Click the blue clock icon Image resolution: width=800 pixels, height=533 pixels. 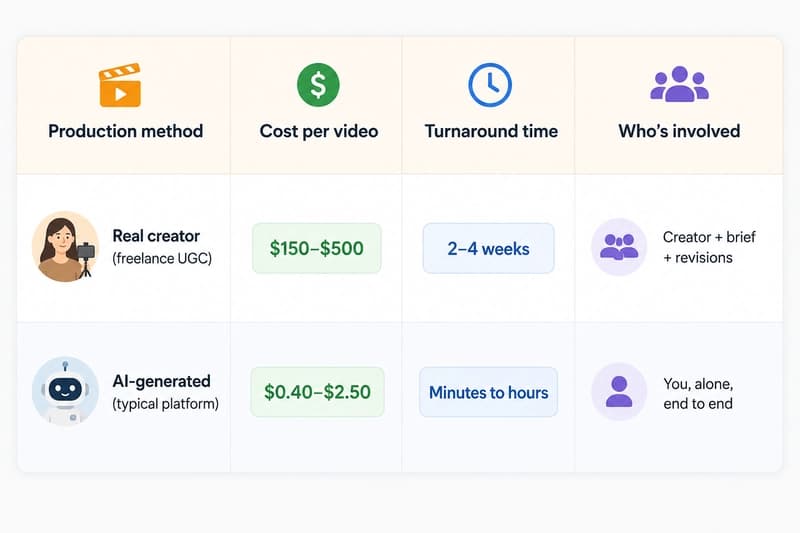tap(490, 85)
